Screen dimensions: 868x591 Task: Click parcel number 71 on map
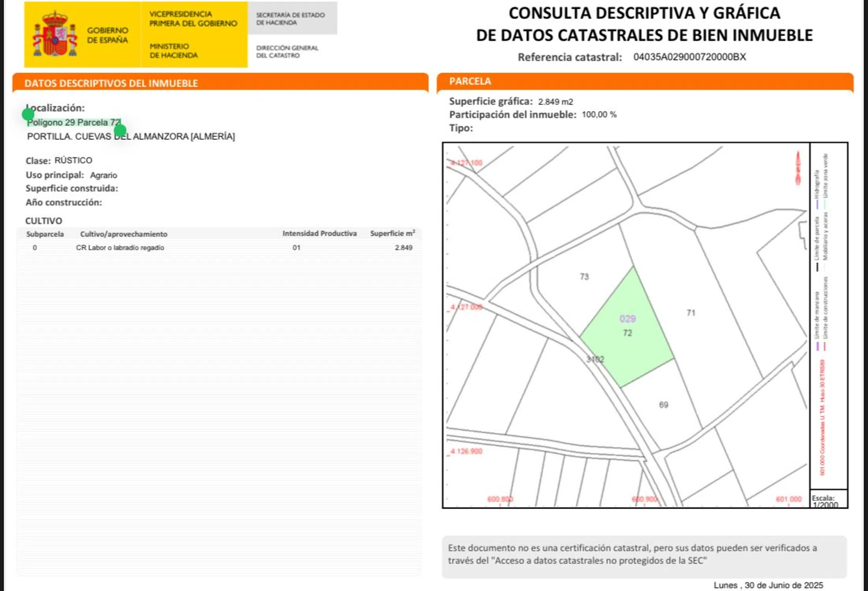point(691,313)
